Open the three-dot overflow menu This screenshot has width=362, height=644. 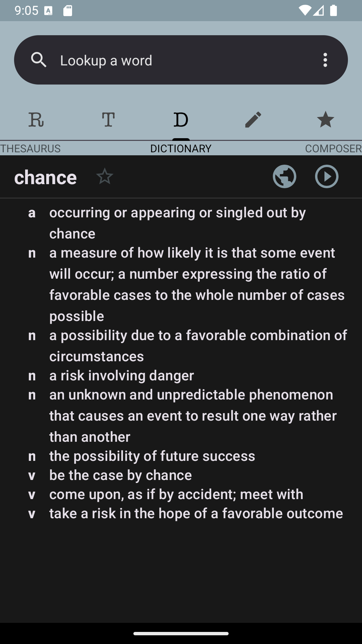tap(325, 60)
